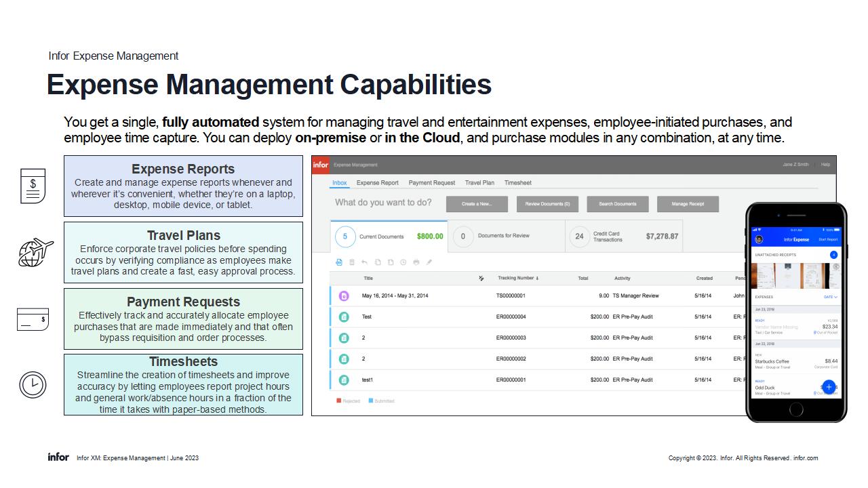Click the phone home button
Viewport: 868px width, 488px height.
point(796,409)
